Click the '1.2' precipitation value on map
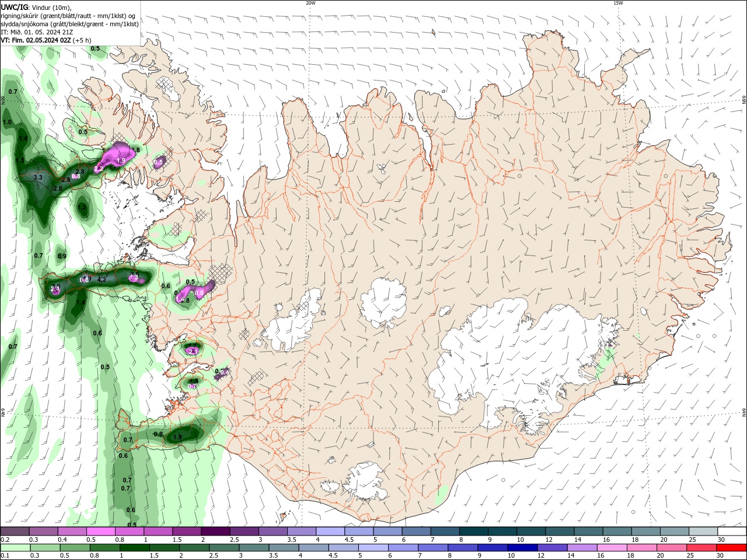The width and height of the screenshot is (747, 560). click(x=82, y=207)
